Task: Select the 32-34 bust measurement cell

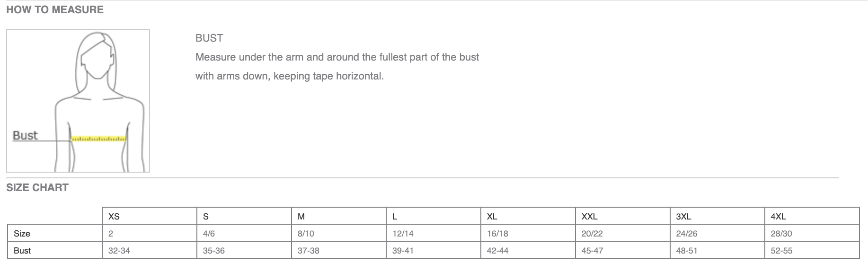Action: (x=119, y=251)
